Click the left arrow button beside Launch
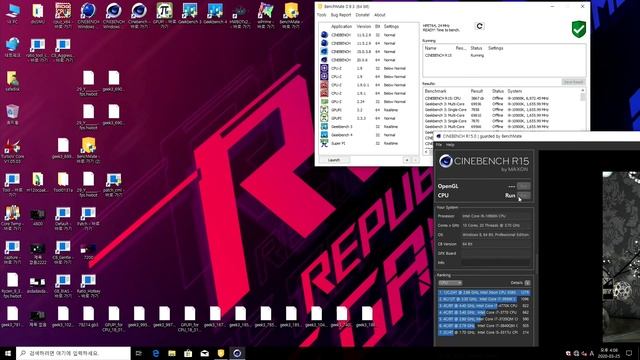The width and height of the screenshot is (640, 360). click(407, 160)
